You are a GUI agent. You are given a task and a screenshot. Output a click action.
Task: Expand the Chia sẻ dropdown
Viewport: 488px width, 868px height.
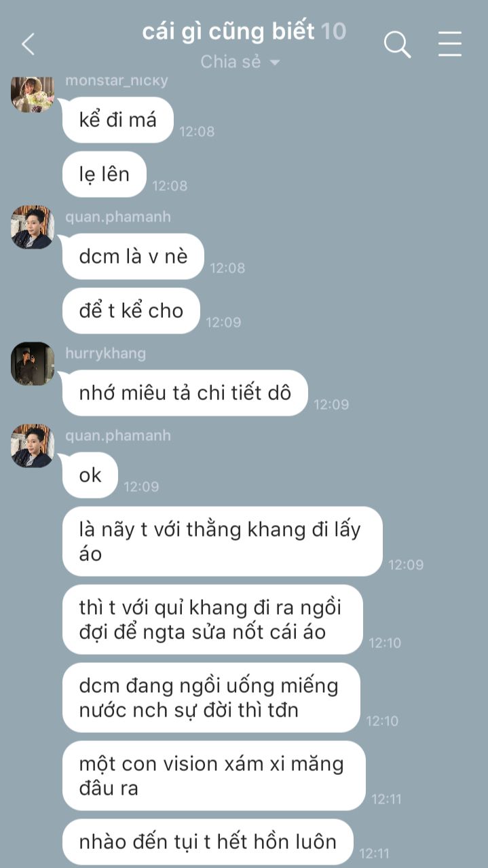pyautogui.click(x=240, y=62)
